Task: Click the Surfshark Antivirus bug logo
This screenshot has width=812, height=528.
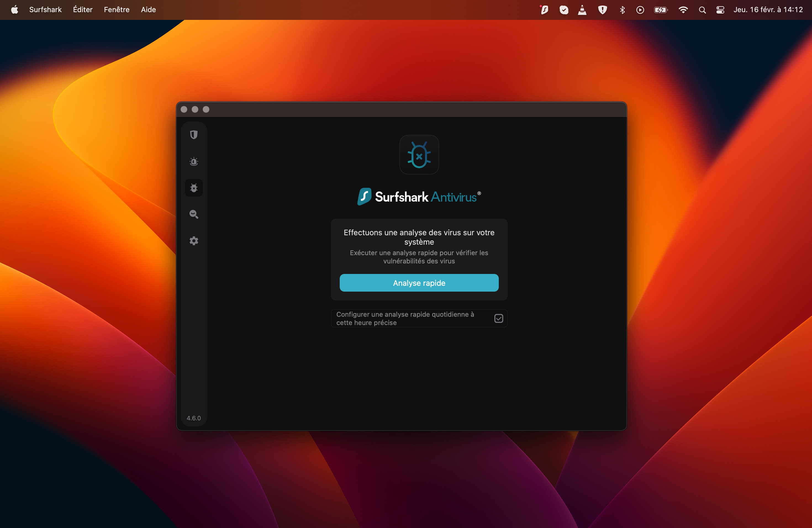Action: click(419, 155)
